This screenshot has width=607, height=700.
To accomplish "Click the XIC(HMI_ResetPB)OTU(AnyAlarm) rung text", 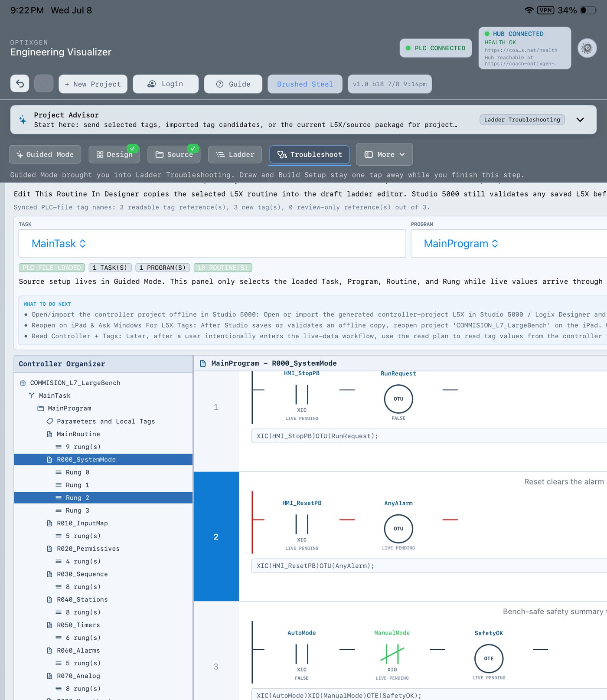I will [315, 566].
